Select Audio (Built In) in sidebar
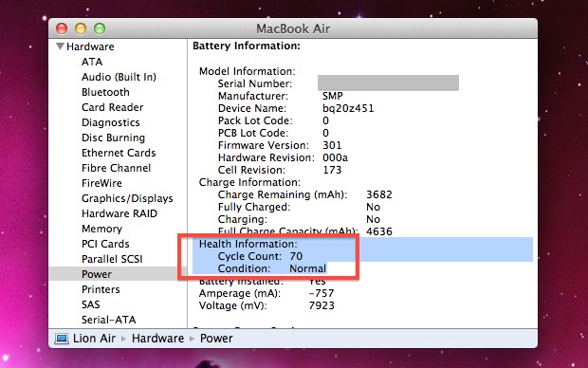This screenshot has width=588, height=368. pyautogui.click(x=119, y=77)
